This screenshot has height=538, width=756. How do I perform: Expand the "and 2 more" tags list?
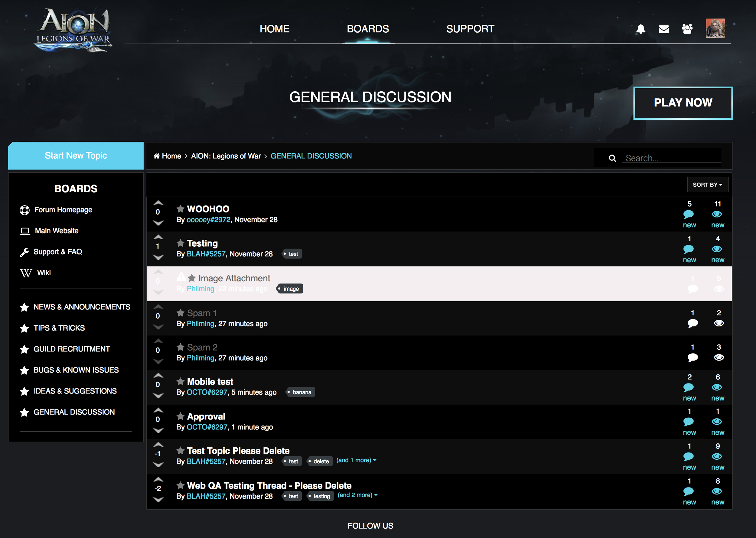357,495
